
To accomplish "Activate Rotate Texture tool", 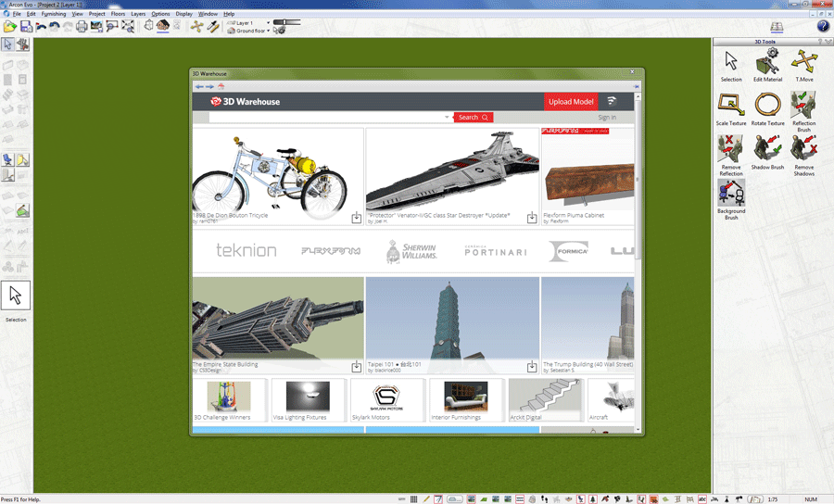I will click(767, 109).
